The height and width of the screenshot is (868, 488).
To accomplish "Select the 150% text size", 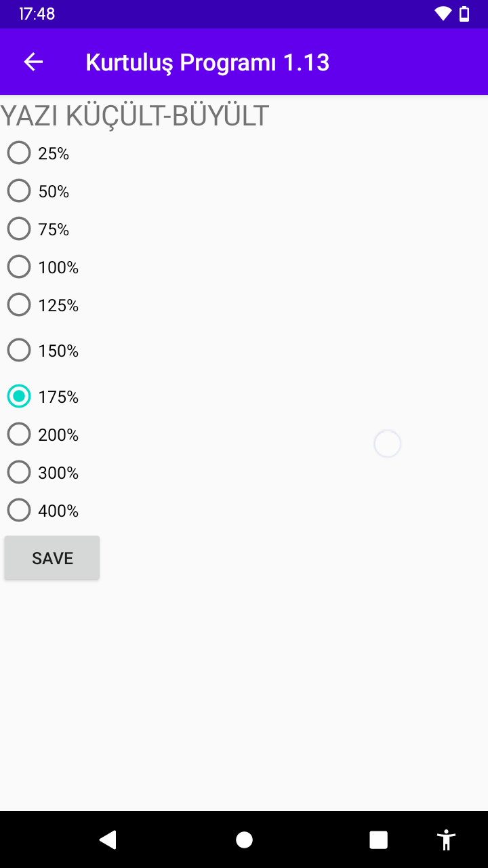I will click(19, 351).
